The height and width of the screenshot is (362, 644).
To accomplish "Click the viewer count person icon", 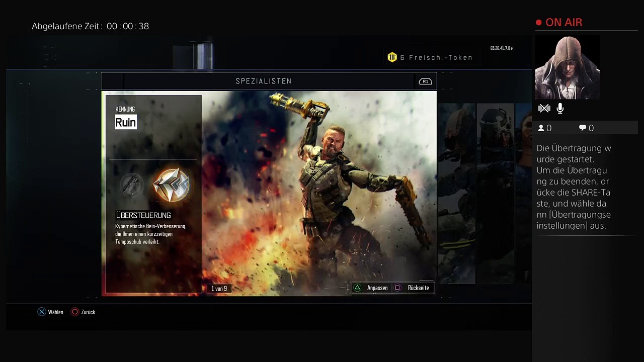I will (541, 128).
